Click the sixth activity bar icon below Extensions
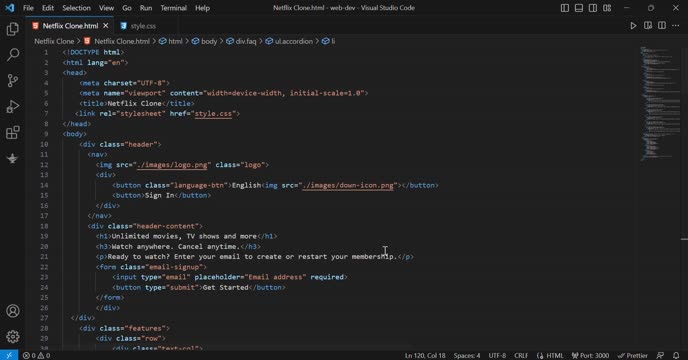688x360 pixels. 13,158
